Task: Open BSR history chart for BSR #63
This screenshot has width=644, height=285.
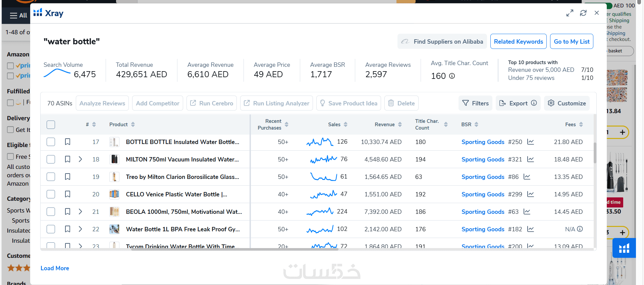Action: pyautogui.click(x=527, y=211)
